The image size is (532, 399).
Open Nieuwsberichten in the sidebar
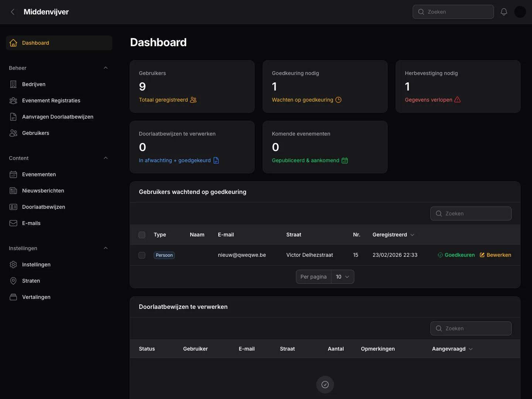coord(59,191)
